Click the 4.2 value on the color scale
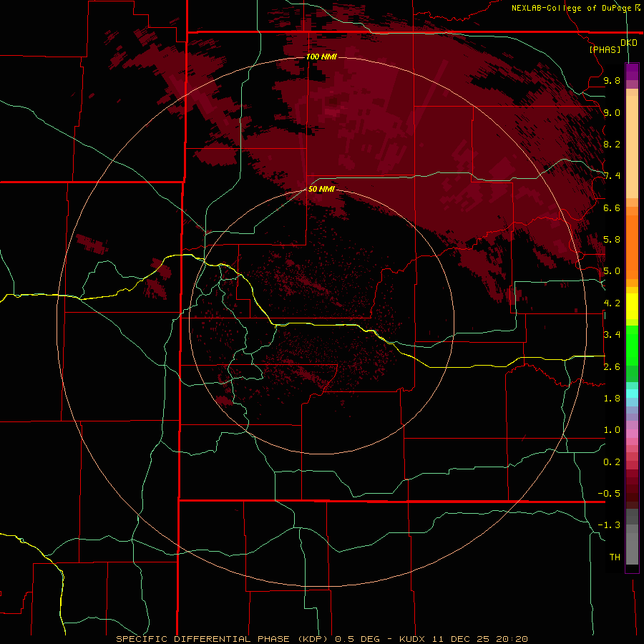 pyautogui.click(x=612, y=303)
